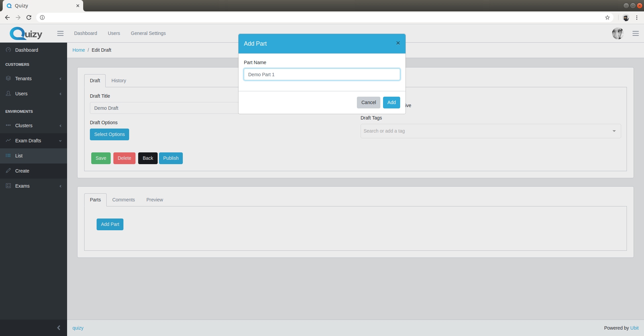Open browser three-dot menu
644x336 pixels.
(637, 17)
